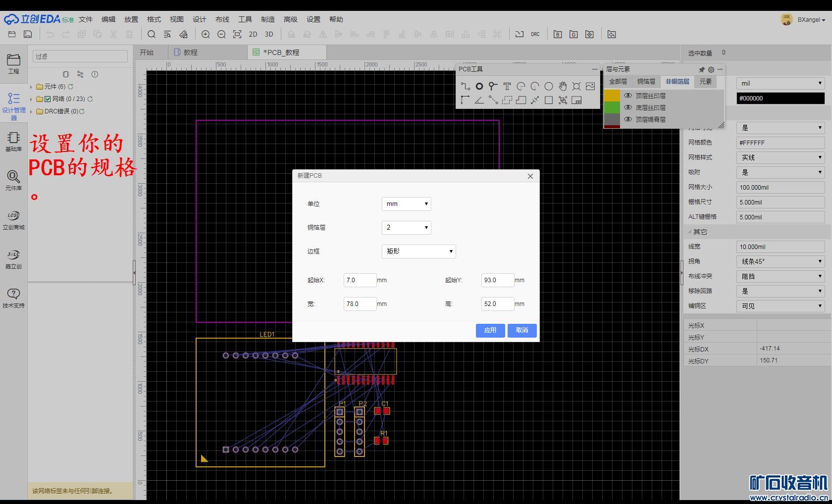Open the 边框 dropdown showing 矩形
832x504 pixels.
coord(418,252)
